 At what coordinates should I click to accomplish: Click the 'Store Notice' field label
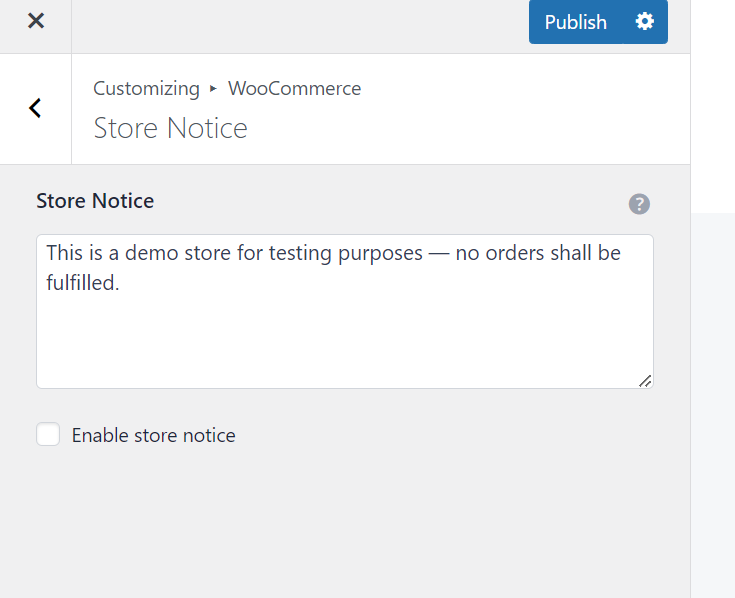tap(95, 201)
